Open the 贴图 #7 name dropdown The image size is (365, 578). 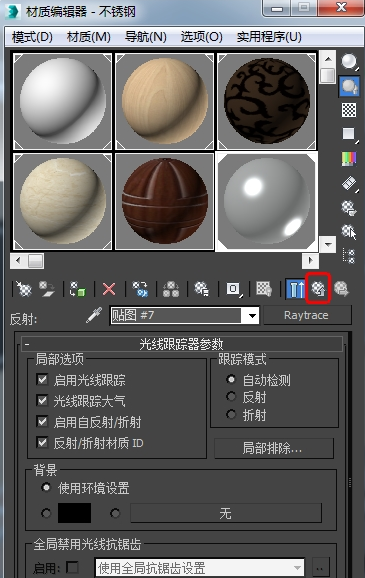(253, 316)
